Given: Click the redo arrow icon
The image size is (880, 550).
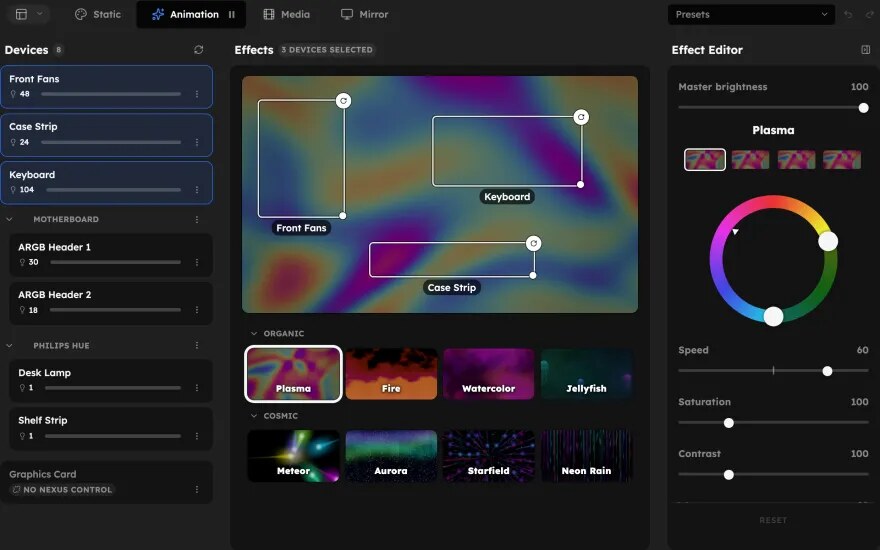Looking at the screenshot, I should click(x=870, y=14).
